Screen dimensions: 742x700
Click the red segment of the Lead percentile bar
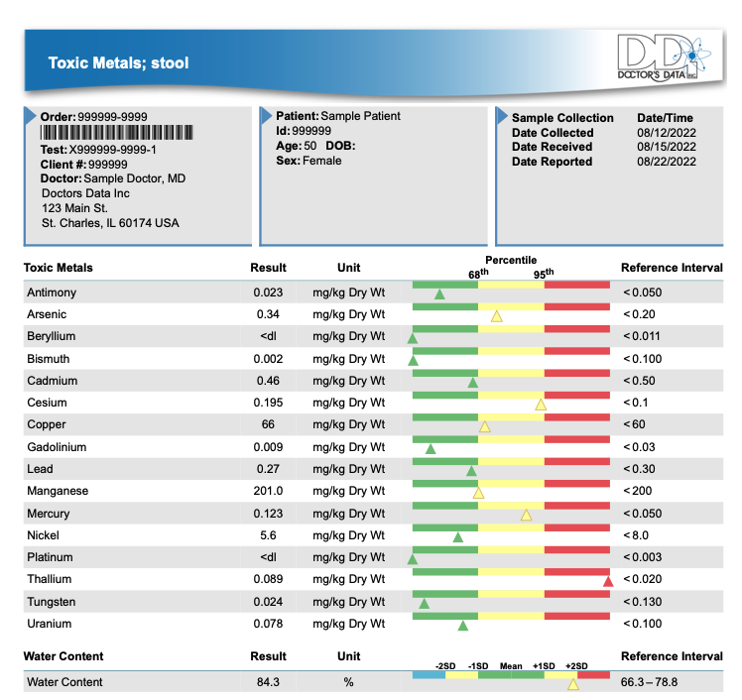point(576,460)
